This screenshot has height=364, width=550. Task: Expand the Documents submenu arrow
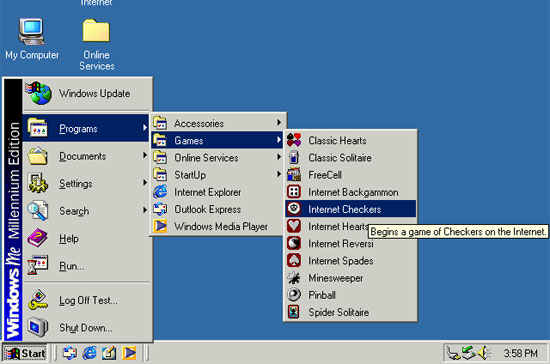tap(145, 155)
